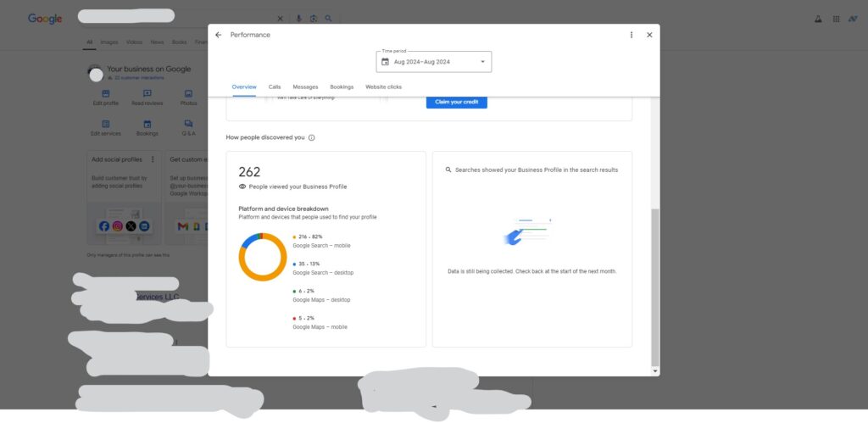
Task: Open Bookings on the business panel
Action: 147,129
